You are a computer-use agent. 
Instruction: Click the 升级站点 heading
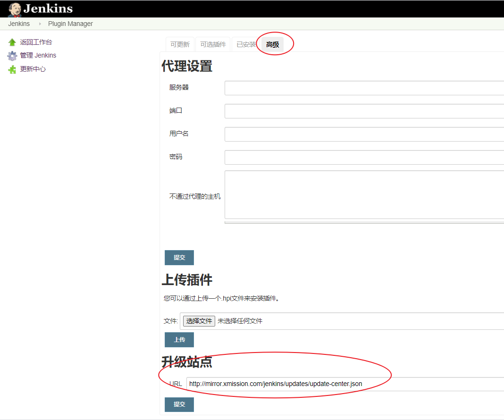pyautogui.click(x=187, y=362)
